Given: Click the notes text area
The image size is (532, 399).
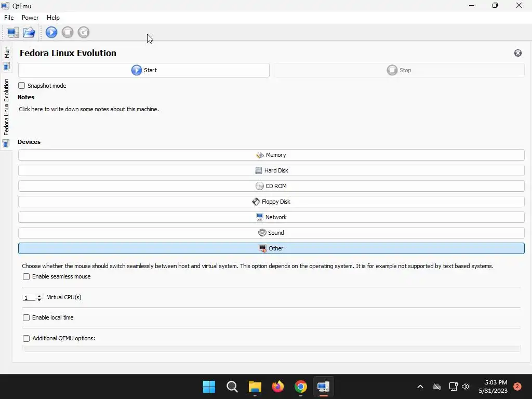Looking at the screenshot, I should point(271,119).
